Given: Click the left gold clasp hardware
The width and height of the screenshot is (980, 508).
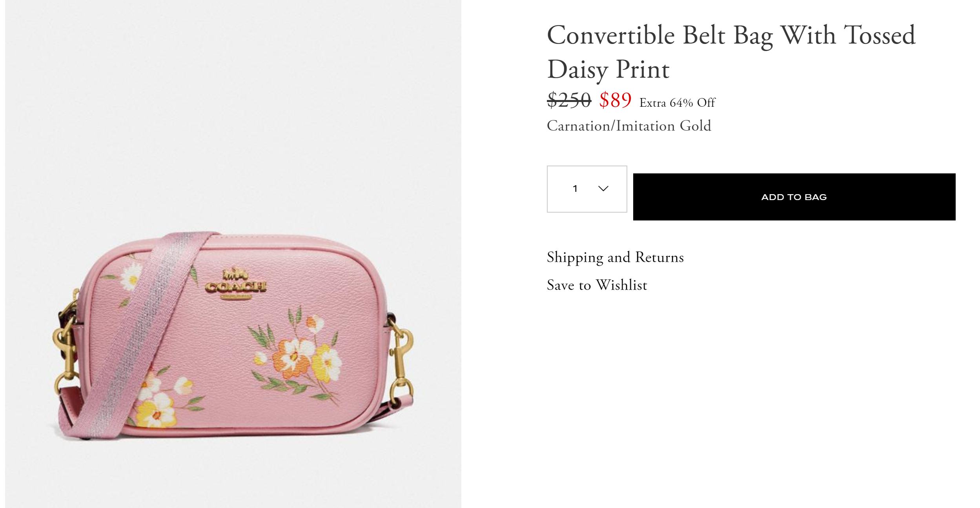Looking at the screenshot, I should [65, 353].
